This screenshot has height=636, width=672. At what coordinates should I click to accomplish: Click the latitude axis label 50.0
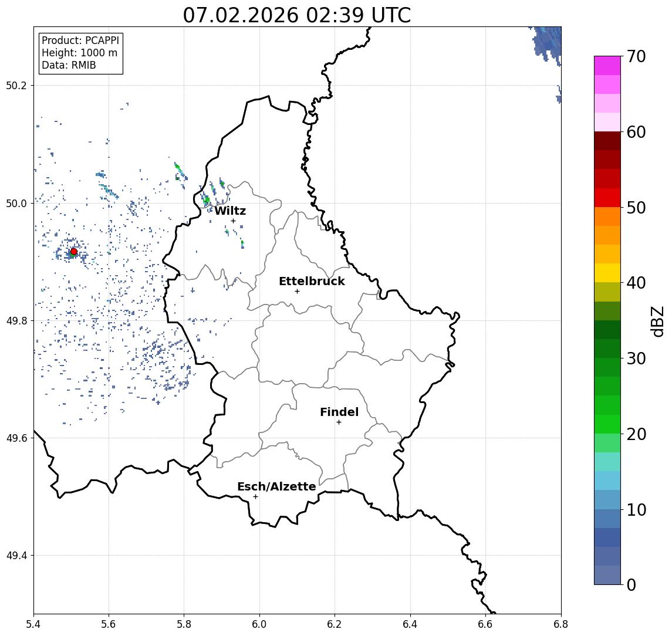point(16,203)
